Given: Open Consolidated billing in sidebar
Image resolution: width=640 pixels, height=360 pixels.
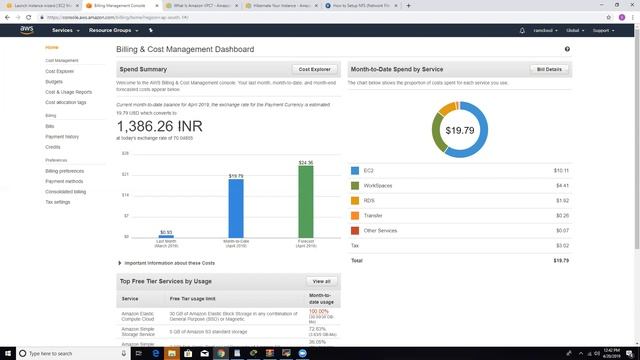Looking at the screenshot, I should coord(66,192).
